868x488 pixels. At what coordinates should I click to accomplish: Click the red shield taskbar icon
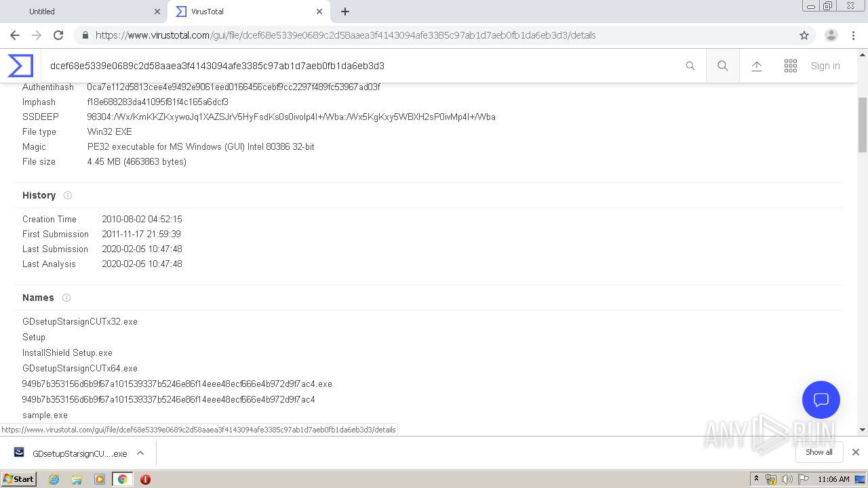click(145, 479)
